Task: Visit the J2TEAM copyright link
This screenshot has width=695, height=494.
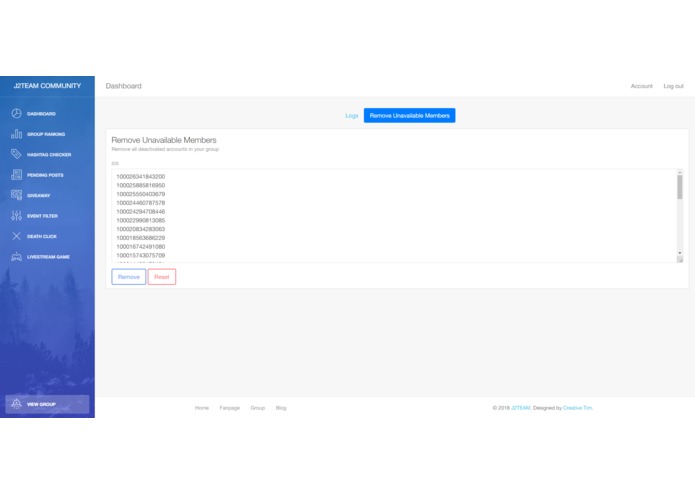Action: [x=521, y=408]
